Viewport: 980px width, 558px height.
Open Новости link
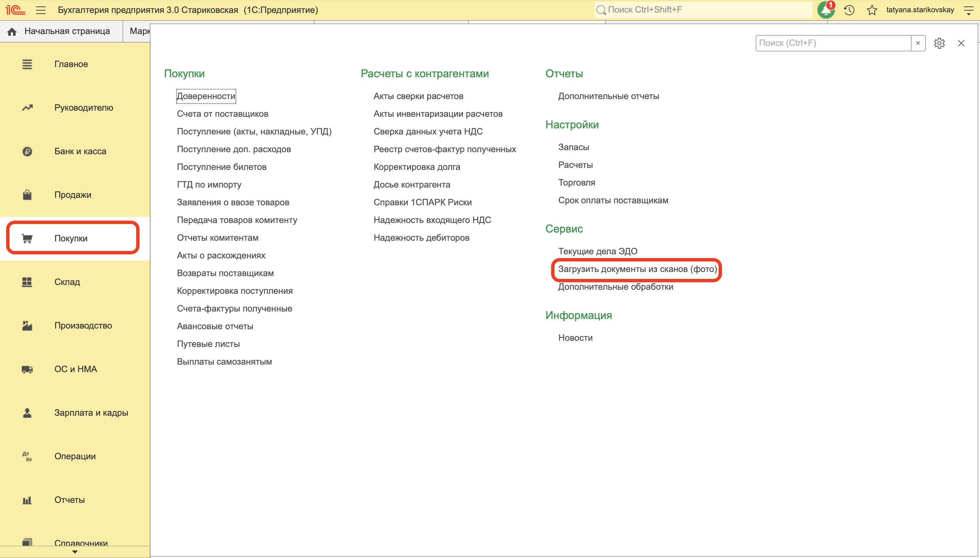[575, 338]
